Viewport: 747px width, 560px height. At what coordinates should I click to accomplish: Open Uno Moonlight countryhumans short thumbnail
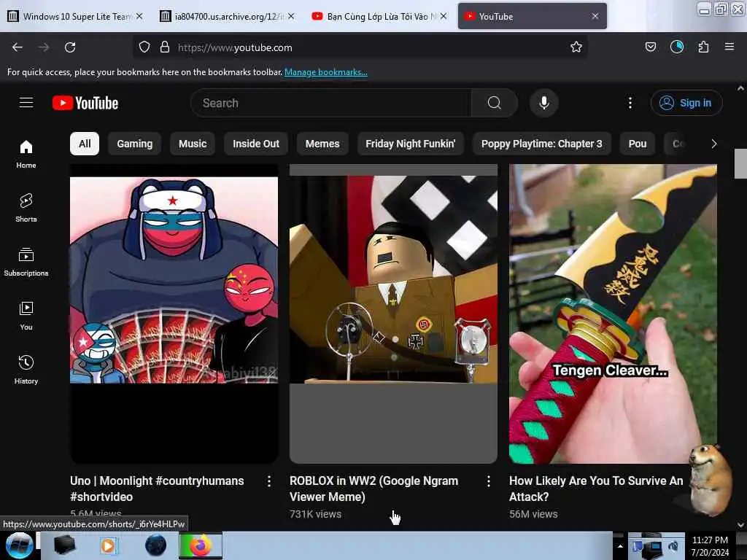pos(174,314)
